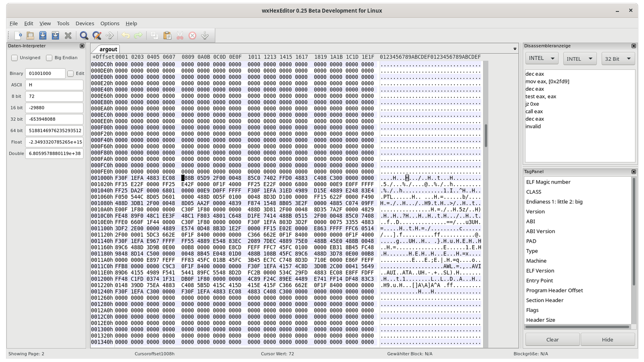This screenshot has height=362, width=644.
Task: Cut bytes with the scissors icon
Action: tap(180, 36)
